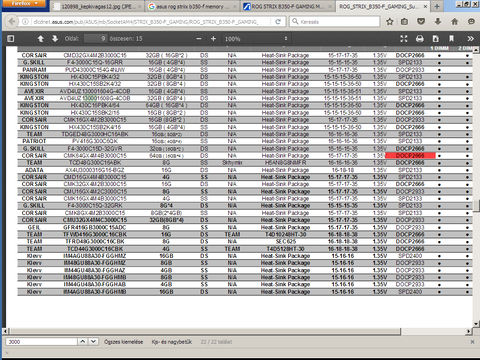Go to the home page icon
This screenshot has height=360, width=480.
tap(454, 22)
